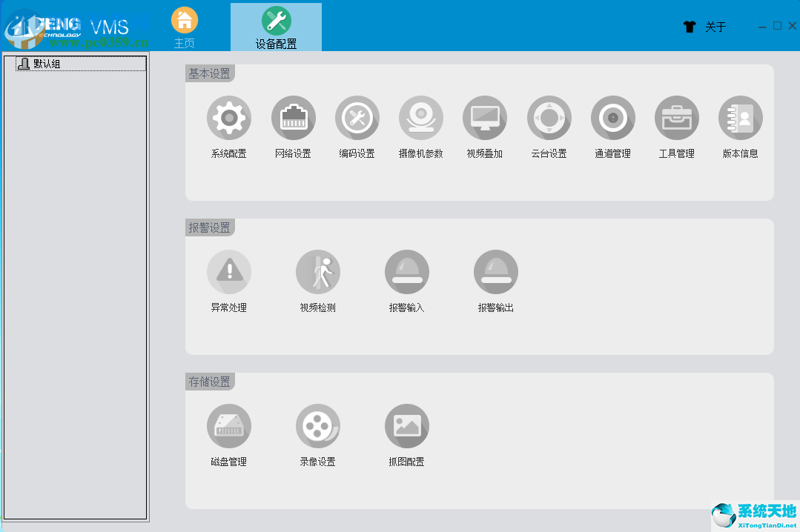This screenshot has height=532, width=800.
Task: Click the 系统配置 text label
Action: [x=229, y=153]
